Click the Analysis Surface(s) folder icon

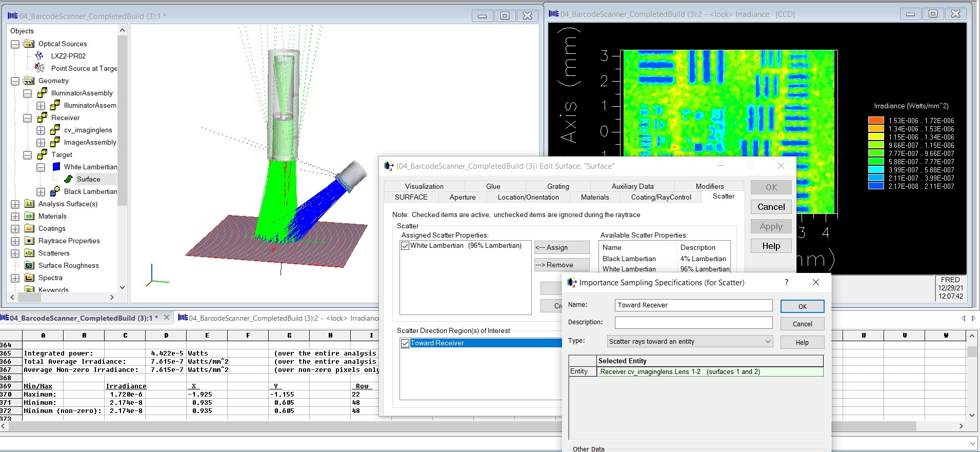[x=29, y=204]
